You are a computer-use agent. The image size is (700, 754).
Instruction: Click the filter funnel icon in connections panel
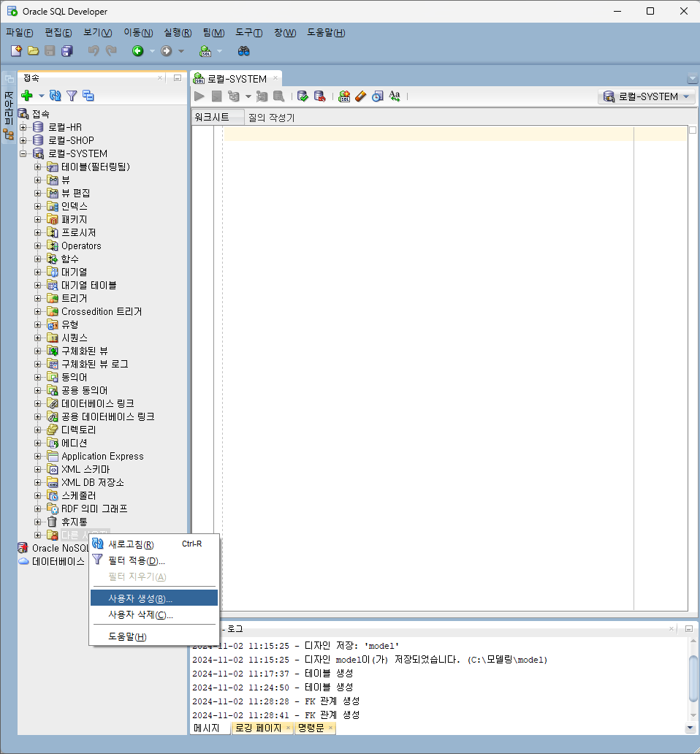[72, 96]
